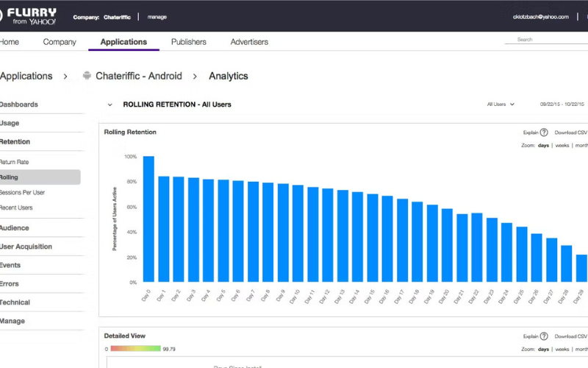Screen dimensions: 588x368
Task: Click the Detailed View panel title
Action: (x=124, y=336)
